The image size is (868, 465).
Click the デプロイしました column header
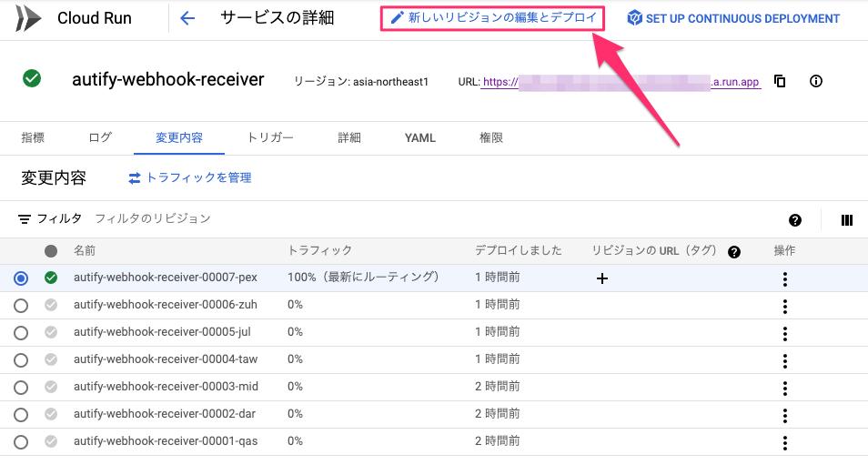pyautogui.click(x=519, y=251)
